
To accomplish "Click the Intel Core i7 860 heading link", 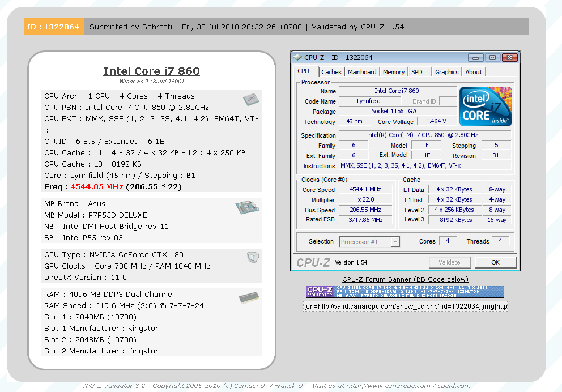I will 151,71.
